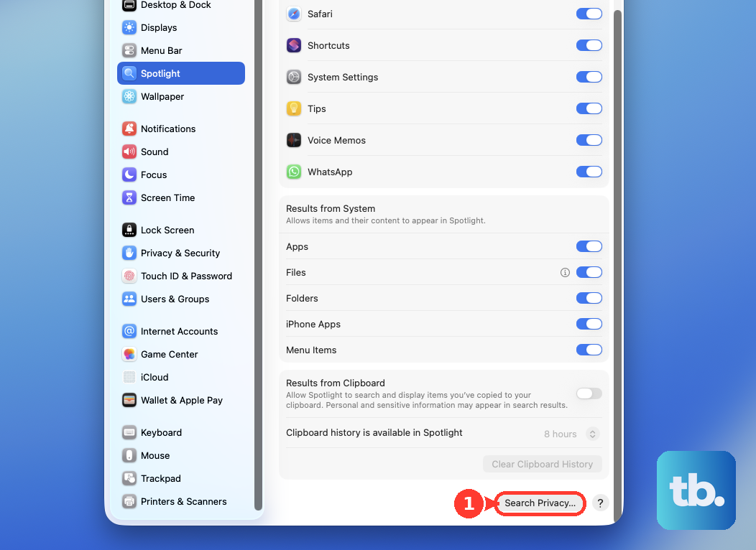
Task: Turn off Menu Items results switch
Action: 589,350
